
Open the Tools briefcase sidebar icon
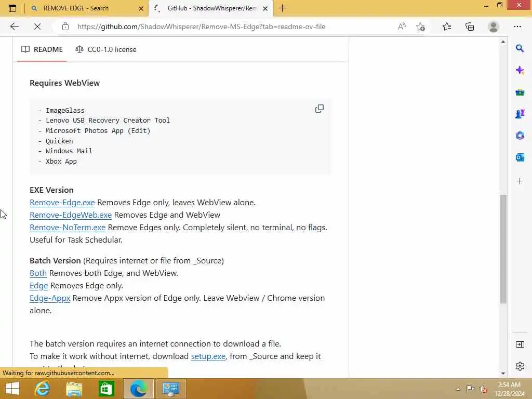click(520, 92)
